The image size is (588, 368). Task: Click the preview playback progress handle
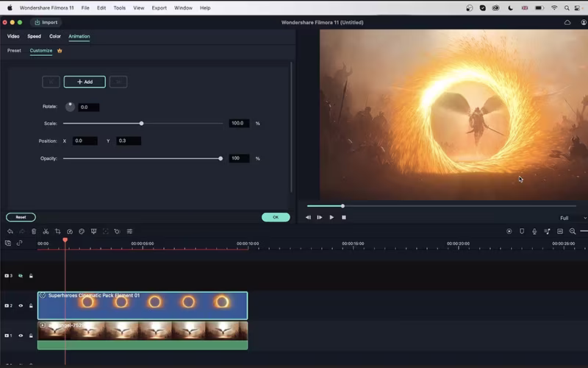343,206
